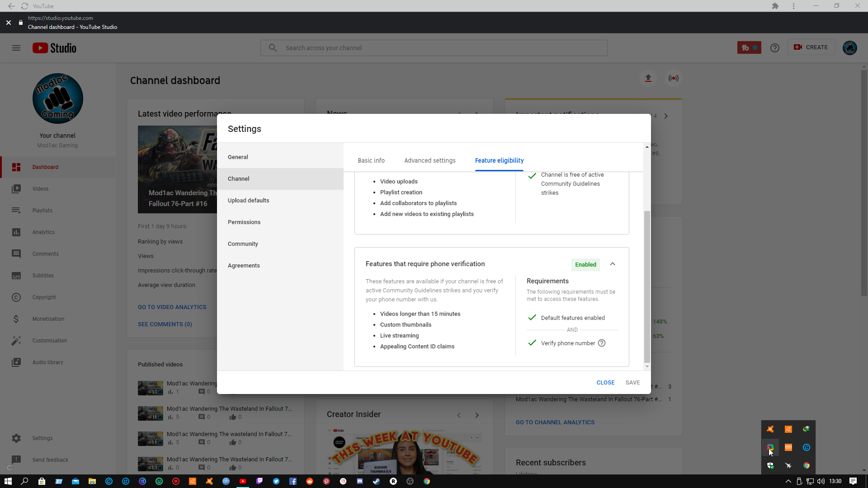Select Community in Settings menu
Image resolution: width=868 pixels, height=488 pixels.
click(280, 244)
